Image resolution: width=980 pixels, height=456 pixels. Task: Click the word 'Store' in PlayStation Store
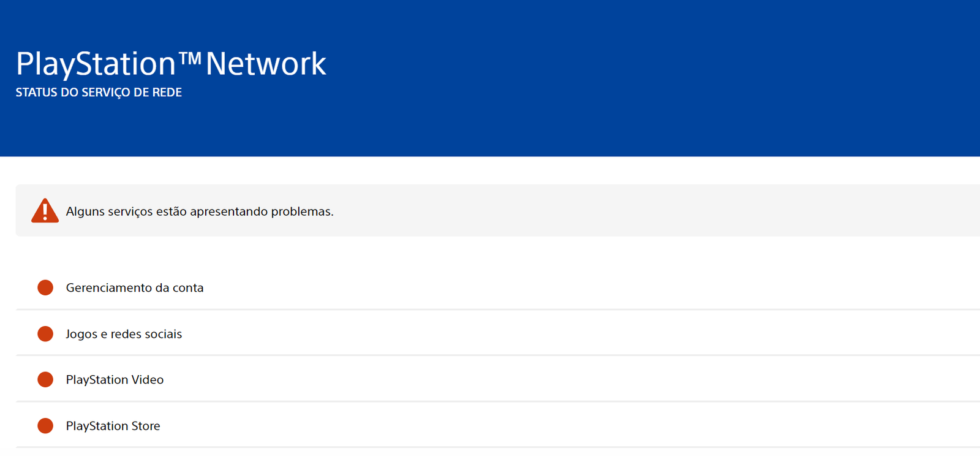point(146,426)
